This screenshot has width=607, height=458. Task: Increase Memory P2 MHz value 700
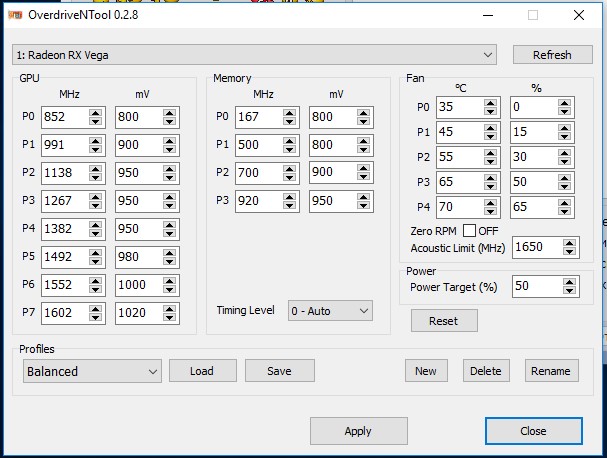pyautogui.click(x=289, y=168)
